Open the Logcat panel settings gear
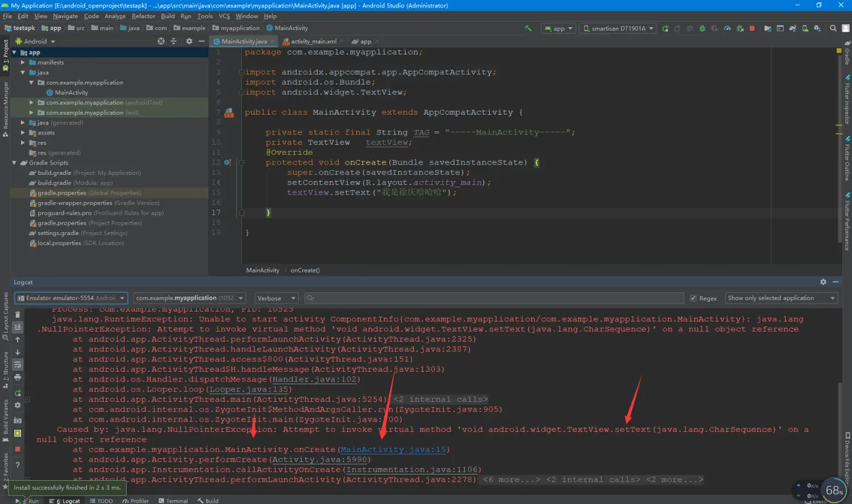The width and height of the screenshot is (852, 504). tap(823, 282)
